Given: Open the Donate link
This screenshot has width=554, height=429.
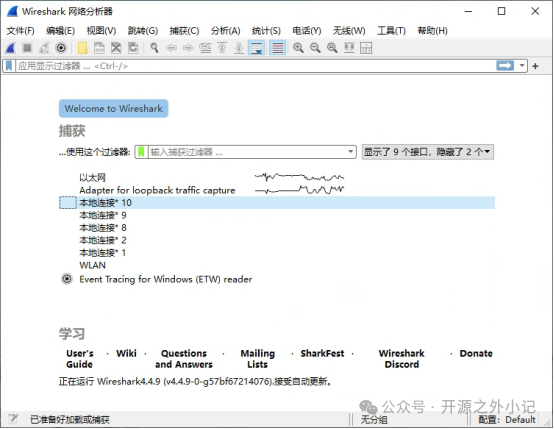Looking at the screenshot, I should coord(476,353).
